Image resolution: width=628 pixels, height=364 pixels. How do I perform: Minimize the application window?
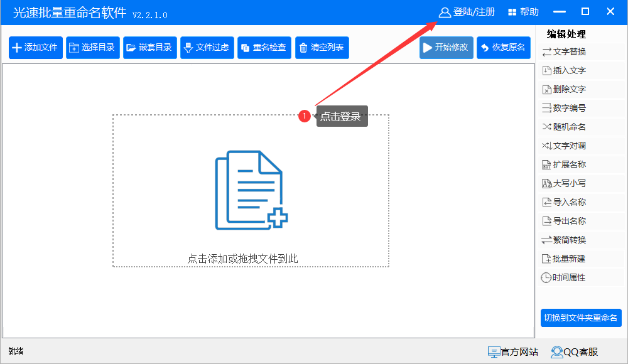[x=560, y=12]
